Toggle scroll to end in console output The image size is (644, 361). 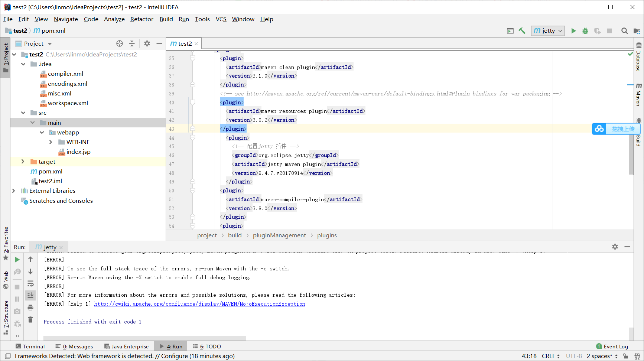(30, 295)
